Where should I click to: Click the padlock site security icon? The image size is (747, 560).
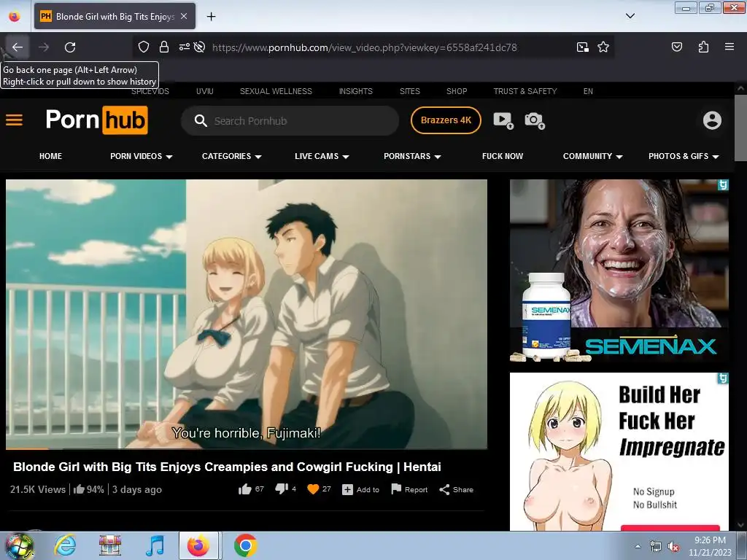tap(164, 47)
